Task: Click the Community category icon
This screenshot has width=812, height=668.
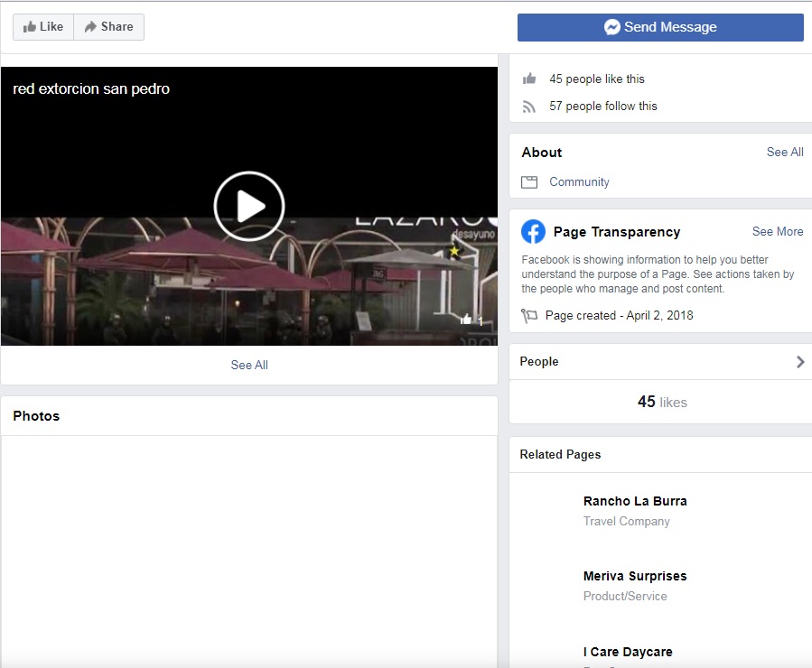Action: pyautogui.click(x=529, y=182)
